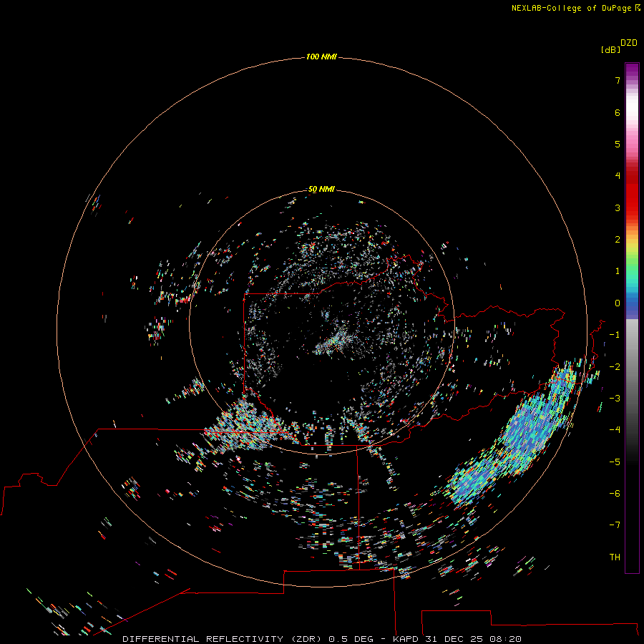Click the [dB] units label
The height and width of the screenshot is (644, 644).
click(611, 49)
